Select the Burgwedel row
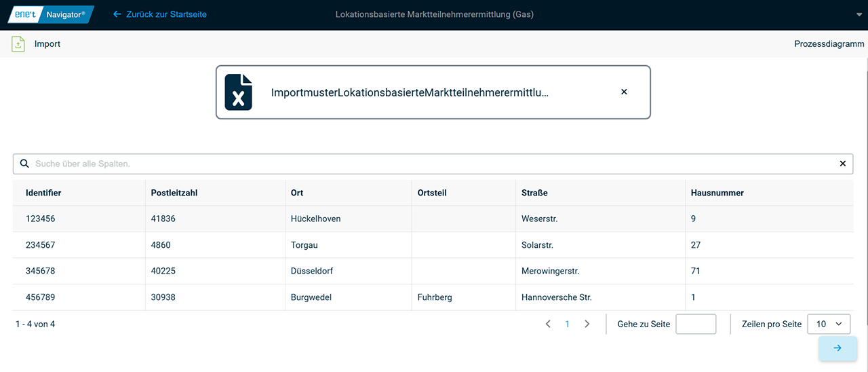868x372 pixels. click(311, 297)
